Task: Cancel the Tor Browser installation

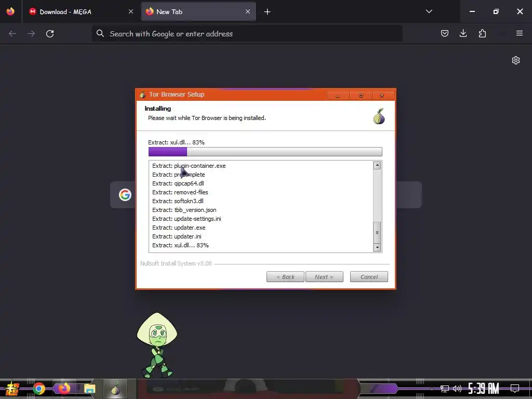Action: point(369,277)
